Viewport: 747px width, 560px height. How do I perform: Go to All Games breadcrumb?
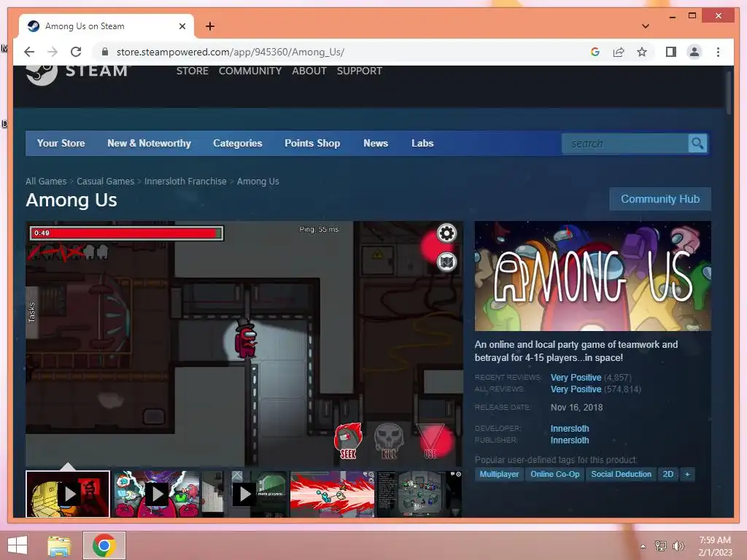point(46,182)
